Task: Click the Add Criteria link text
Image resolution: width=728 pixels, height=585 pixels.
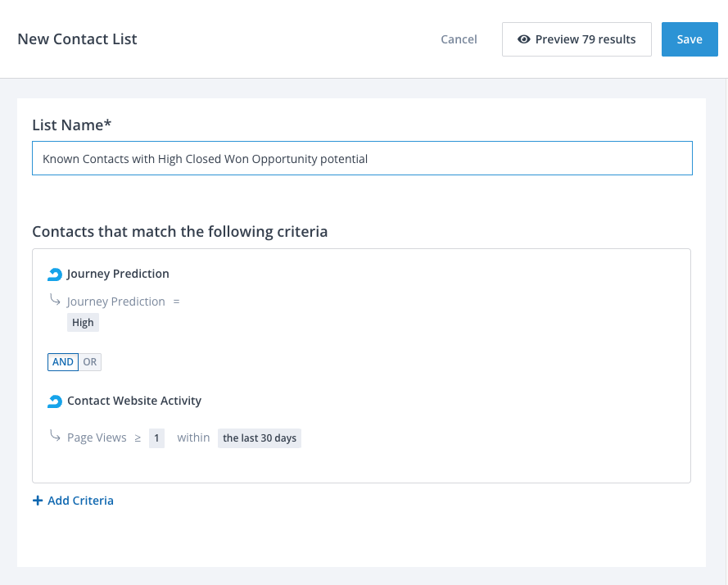Action: click(80, 501)
